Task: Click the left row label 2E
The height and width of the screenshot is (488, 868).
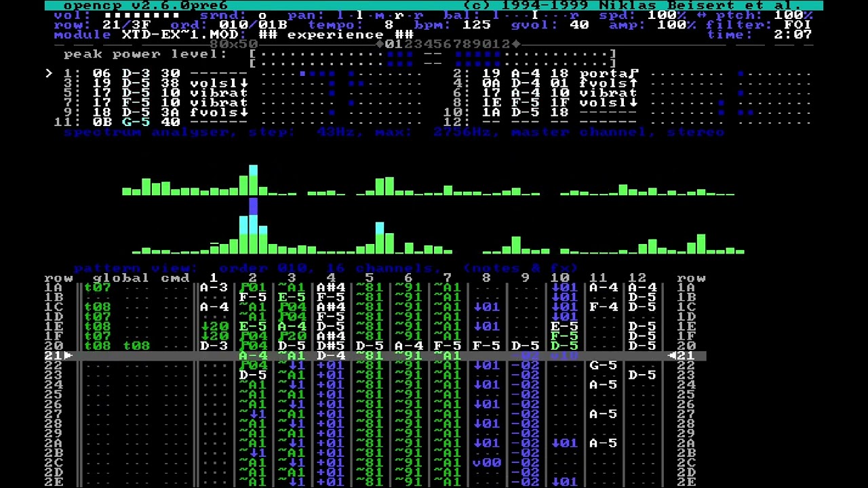Action: [x=54, y=483]
